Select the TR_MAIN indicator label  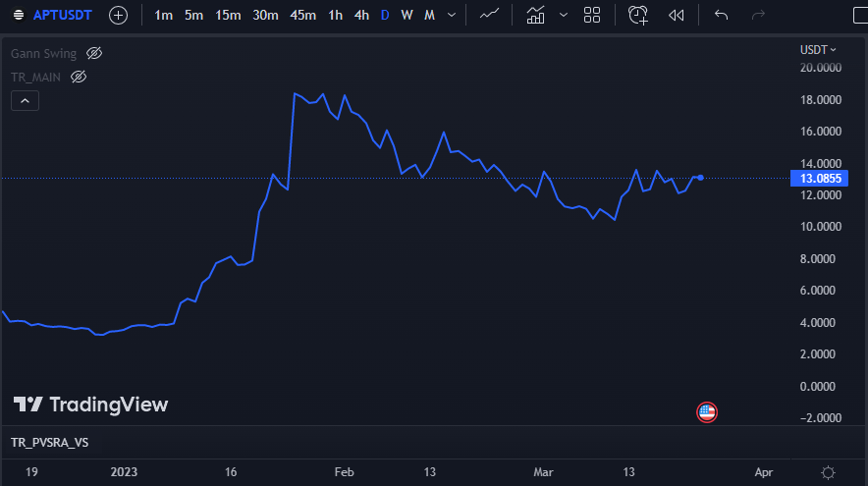pyautogui.click(x=36, y=78)
